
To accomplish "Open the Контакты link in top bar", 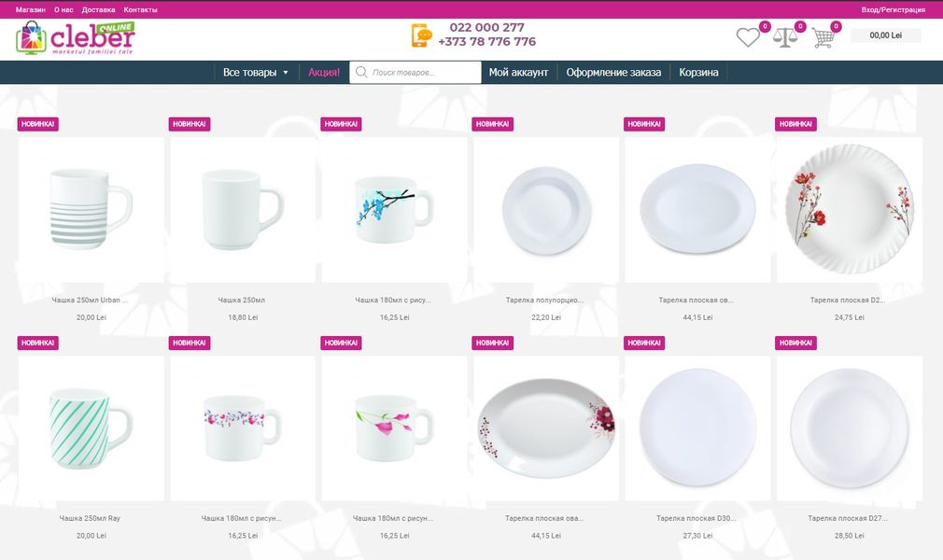I will point(140,9).
